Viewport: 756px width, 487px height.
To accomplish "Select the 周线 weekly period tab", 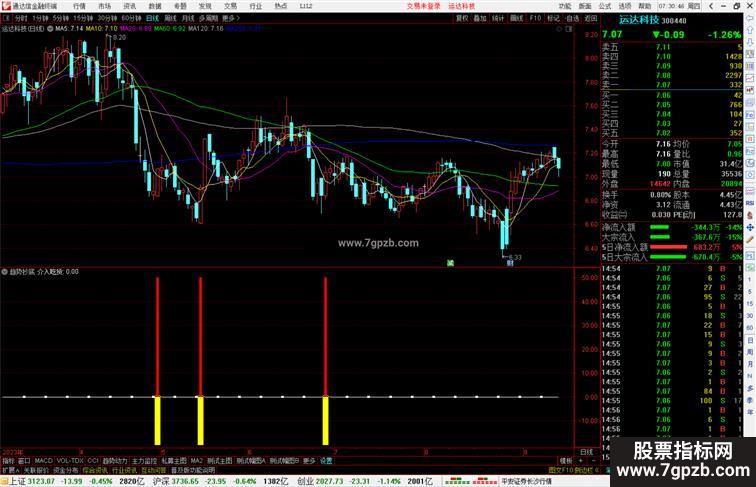I will coord(170,18).
